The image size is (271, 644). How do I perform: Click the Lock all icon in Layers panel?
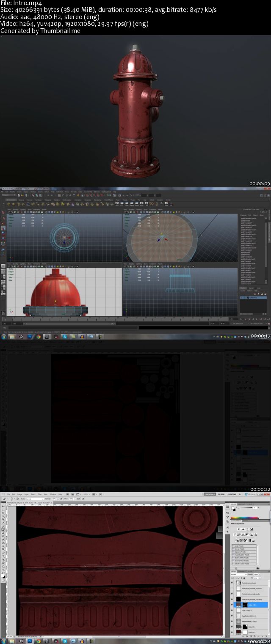click(x=244, y=578)
